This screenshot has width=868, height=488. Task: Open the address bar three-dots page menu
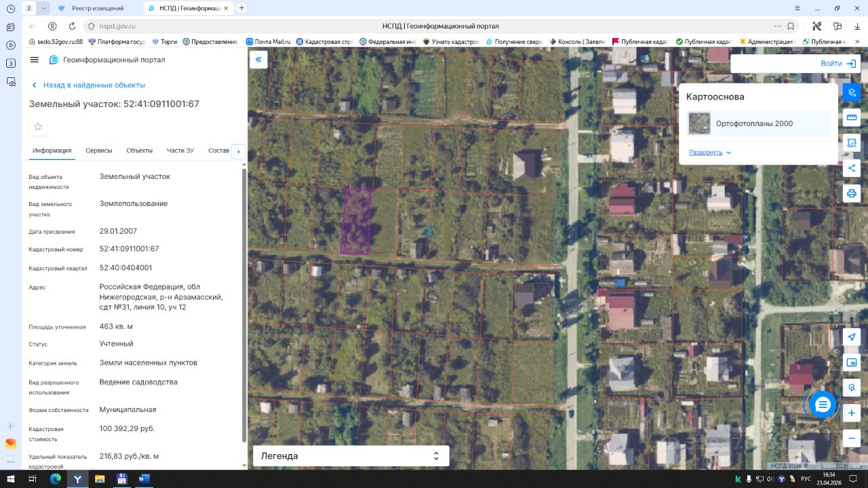point(776,26)
